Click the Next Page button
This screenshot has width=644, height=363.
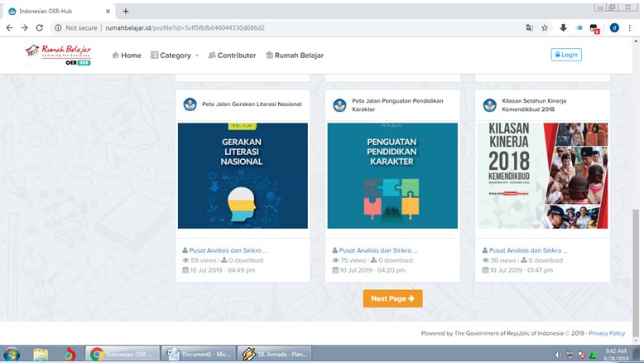pos(392,298)
